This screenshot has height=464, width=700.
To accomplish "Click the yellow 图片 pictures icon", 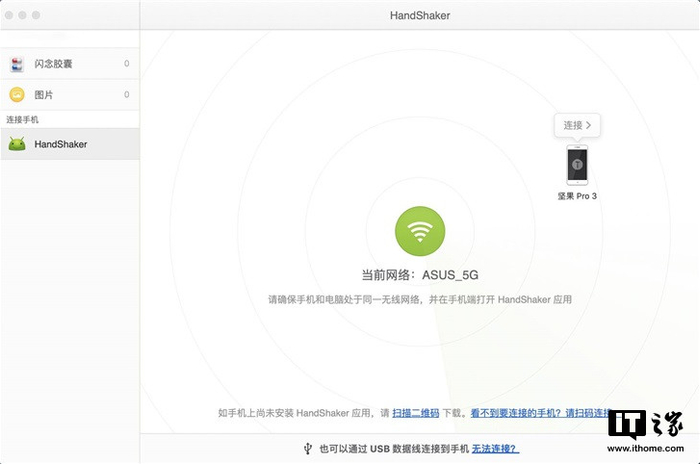I will click(17, 95).
